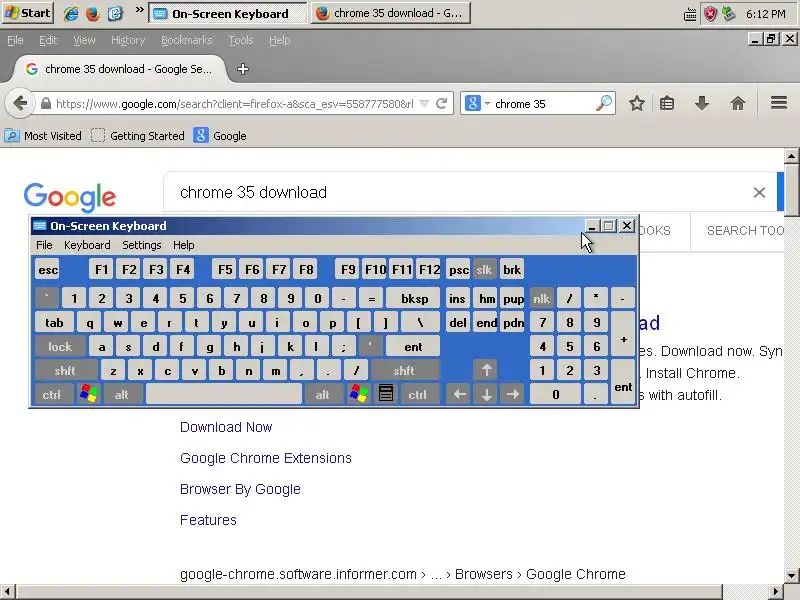Click the horizontal scrollbar left arrow
This screenshot has width=800, height=600.
[7, 592]
